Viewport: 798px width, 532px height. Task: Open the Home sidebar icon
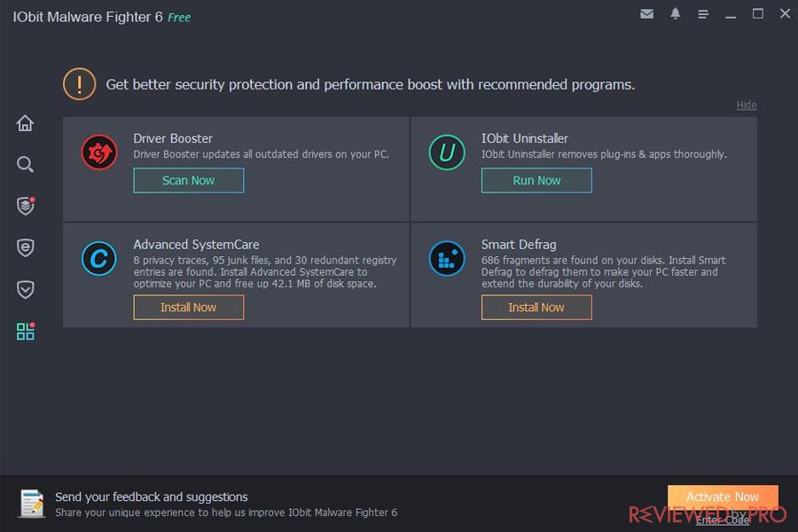25,122
